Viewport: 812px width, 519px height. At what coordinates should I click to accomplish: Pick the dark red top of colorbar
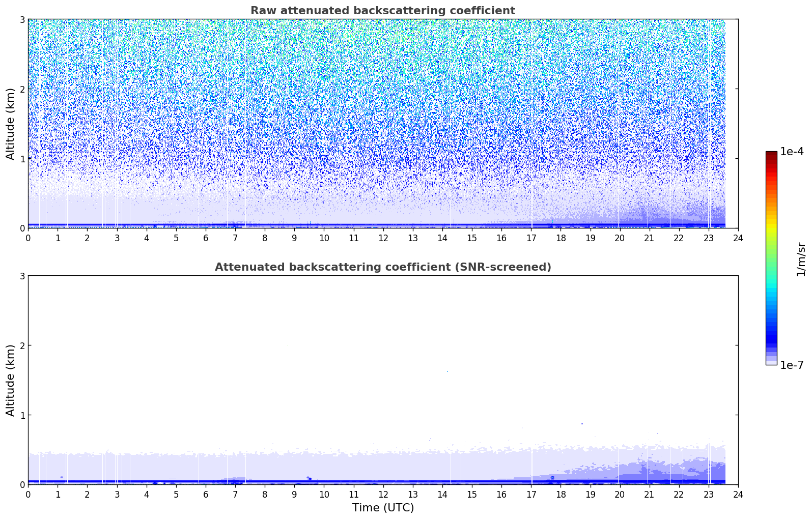(771, 154)
